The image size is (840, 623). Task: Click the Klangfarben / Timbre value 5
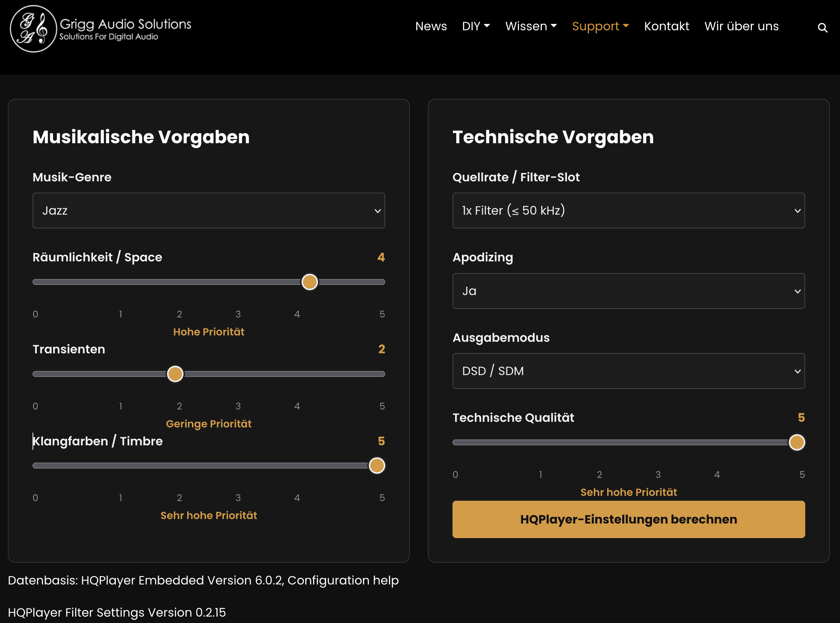[382, 441]
